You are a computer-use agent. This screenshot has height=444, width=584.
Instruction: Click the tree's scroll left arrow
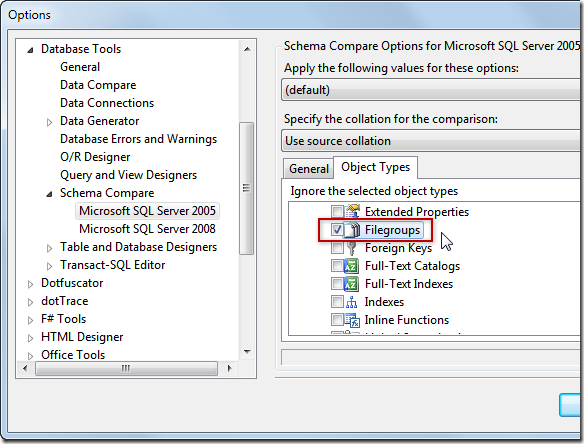pos(25,368)
